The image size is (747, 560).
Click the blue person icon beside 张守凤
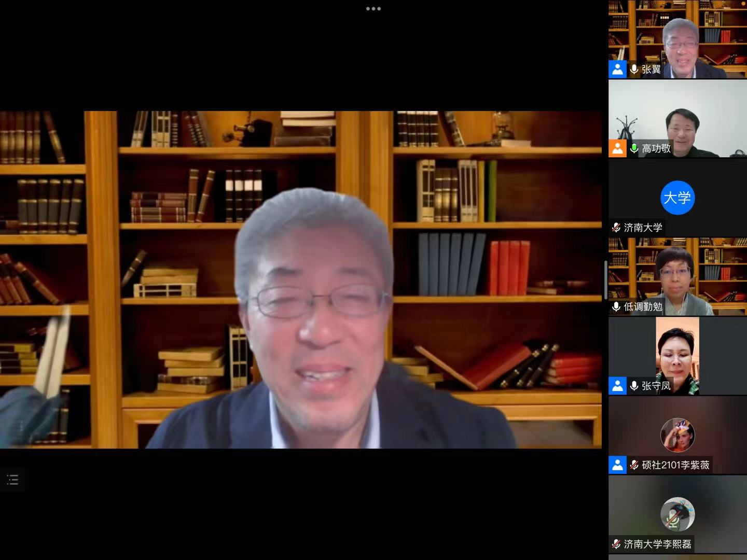[x=617, y=386]
